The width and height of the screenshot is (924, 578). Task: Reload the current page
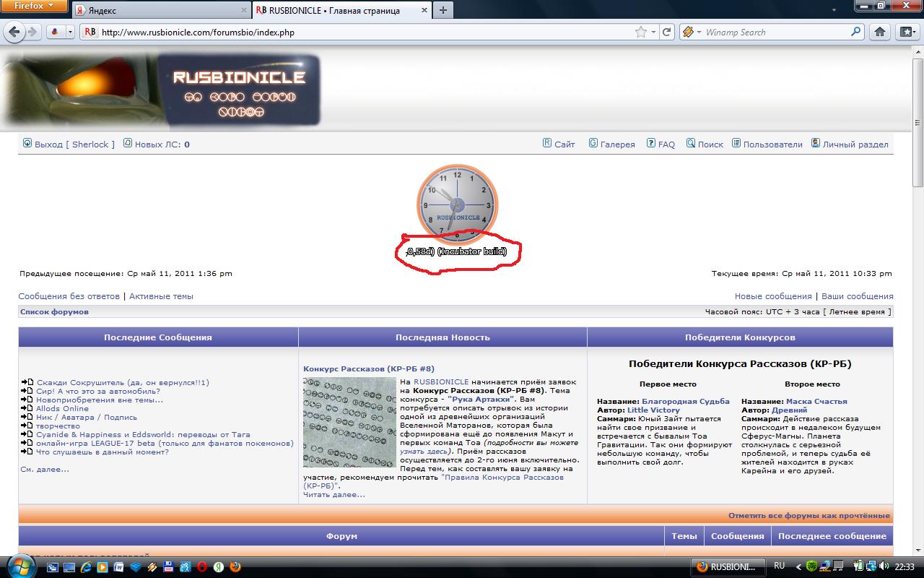click(x=667, y=32)
